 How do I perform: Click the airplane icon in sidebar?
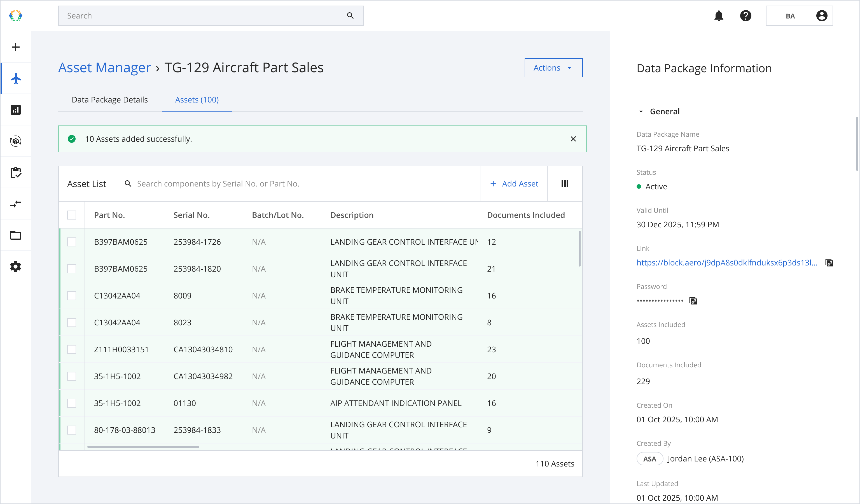(16, 78)
